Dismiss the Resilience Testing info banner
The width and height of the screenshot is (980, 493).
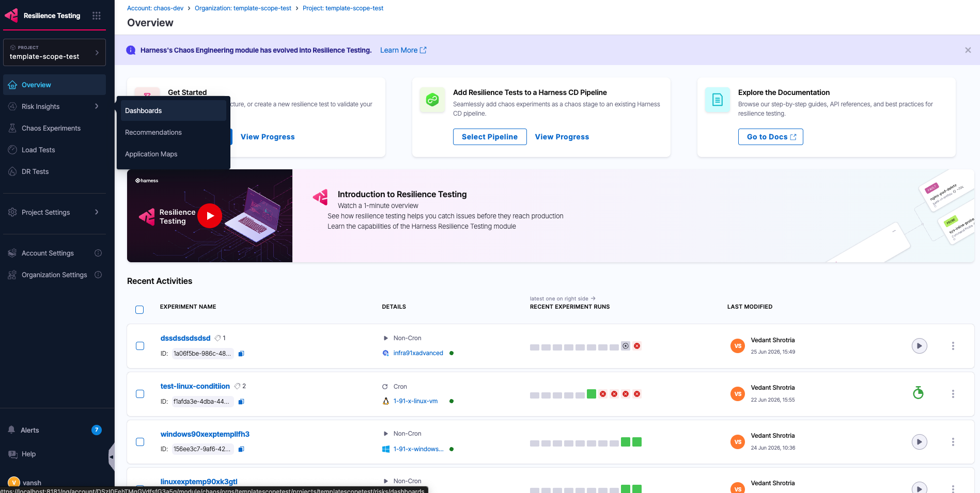coord(968,50)
